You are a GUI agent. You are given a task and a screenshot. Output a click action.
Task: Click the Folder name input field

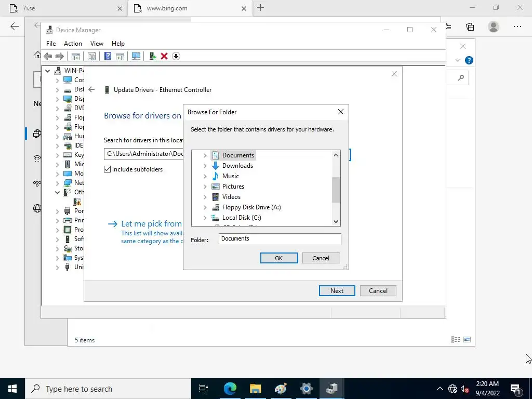tap(280, 239)
